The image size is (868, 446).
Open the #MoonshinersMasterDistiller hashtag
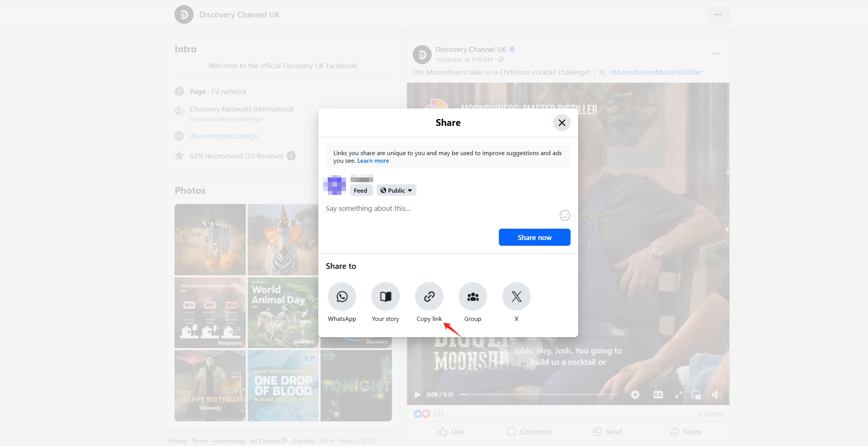(656, 72)
